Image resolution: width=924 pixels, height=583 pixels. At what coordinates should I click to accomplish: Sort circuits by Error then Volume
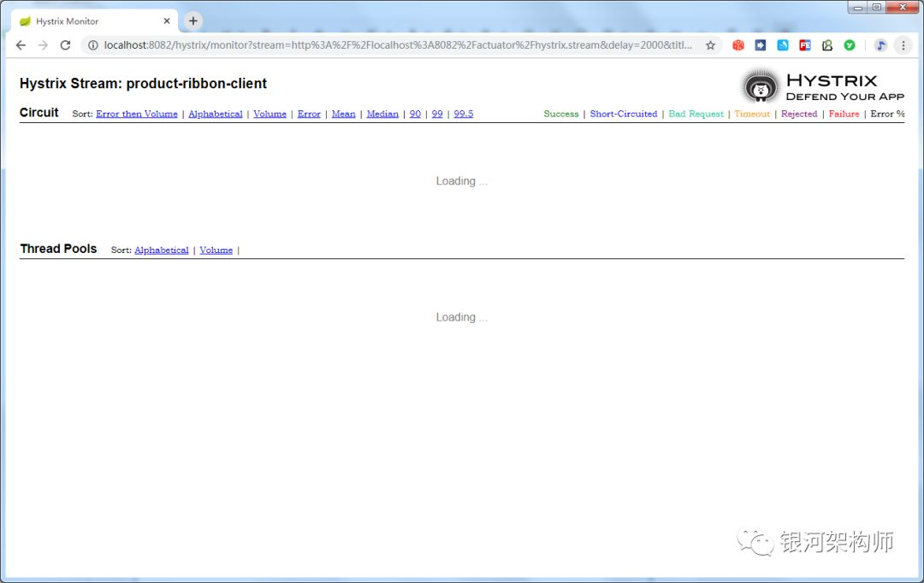coord(137,115)
